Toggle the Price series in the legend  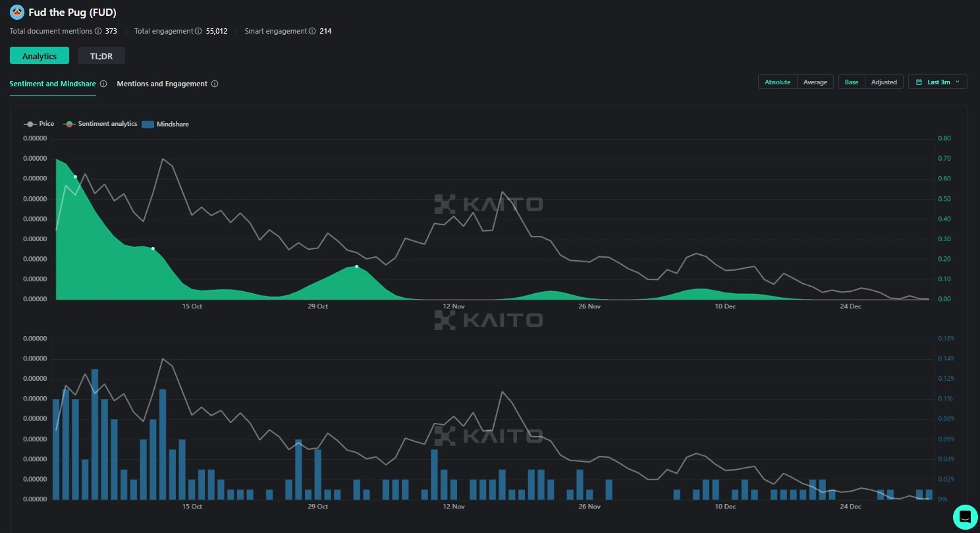point(39,124)
